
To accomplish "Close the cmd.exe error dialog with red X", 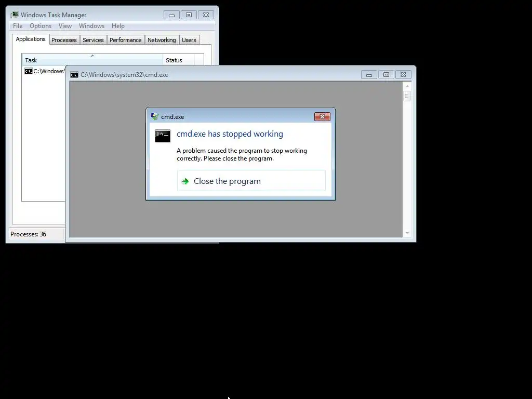I will [x=322, y=117].
